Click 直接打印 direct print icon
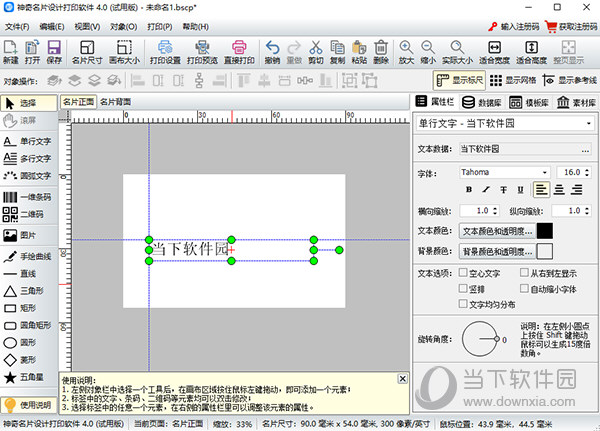 (x=239, y=52)
